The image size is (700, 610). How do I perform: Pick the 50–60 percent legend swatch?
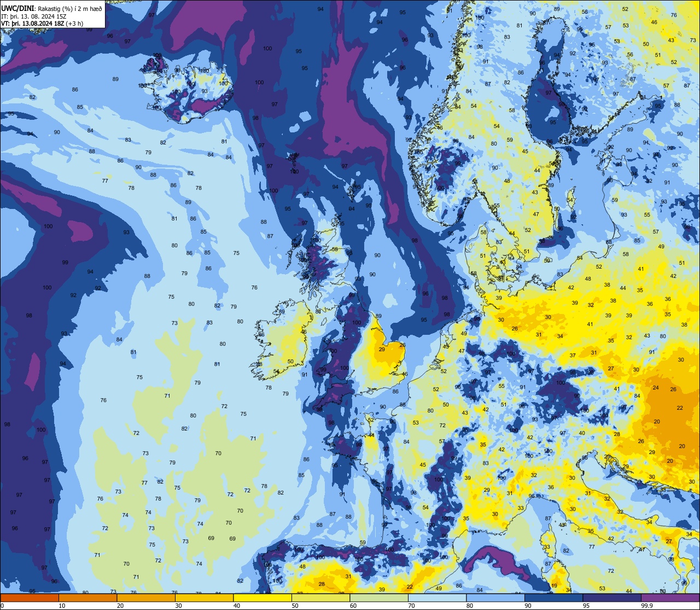[320, 597]
